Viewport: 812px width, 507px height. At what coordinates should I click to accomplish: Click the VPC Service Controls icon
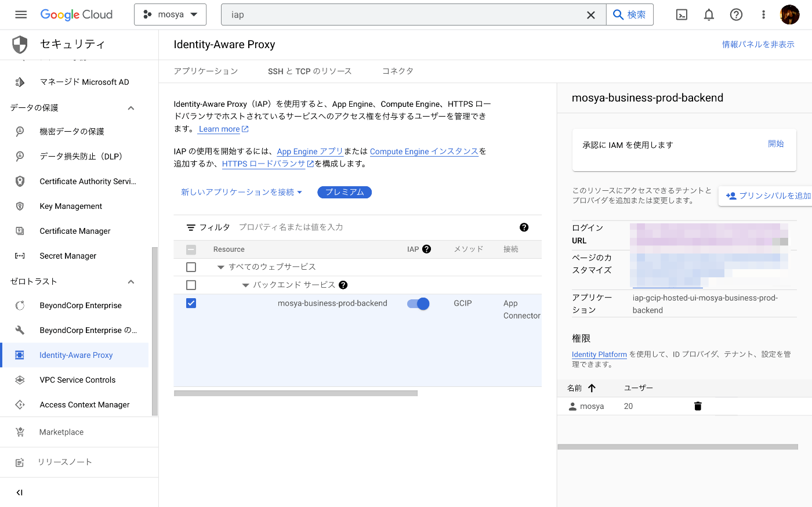click(x=20, y=380)
